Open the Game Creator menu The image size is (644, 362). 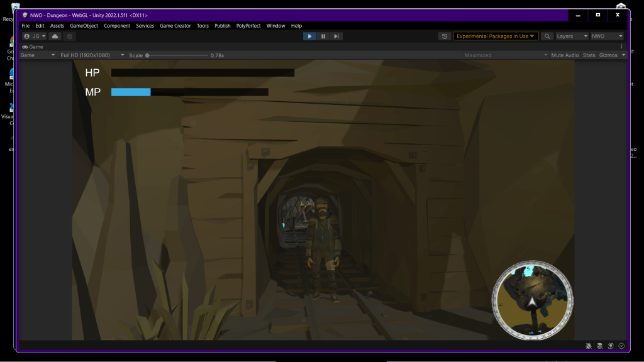175,26
